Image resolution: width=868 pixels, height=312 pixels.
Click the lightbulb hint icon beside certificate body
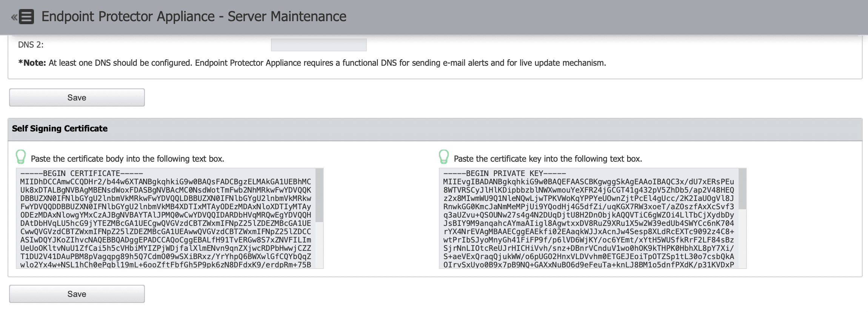21,157
